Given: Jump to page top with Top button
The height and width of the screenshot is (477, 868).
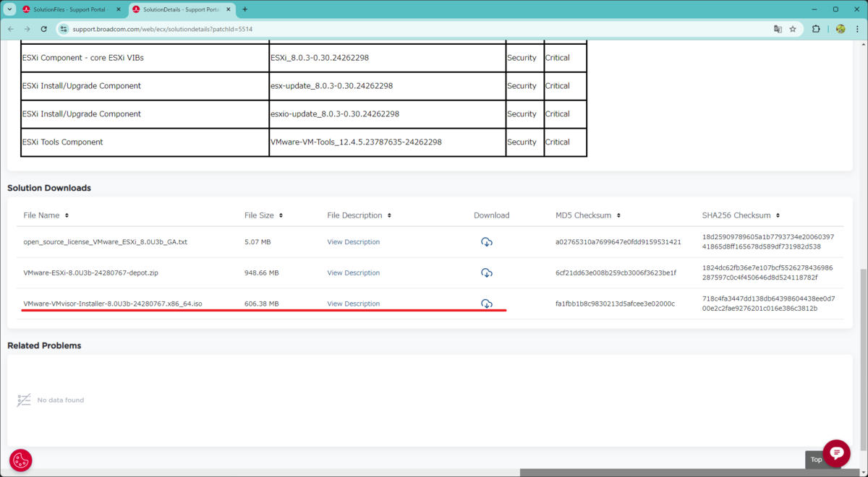Looking at the screenshot, I should coord(815,459).
